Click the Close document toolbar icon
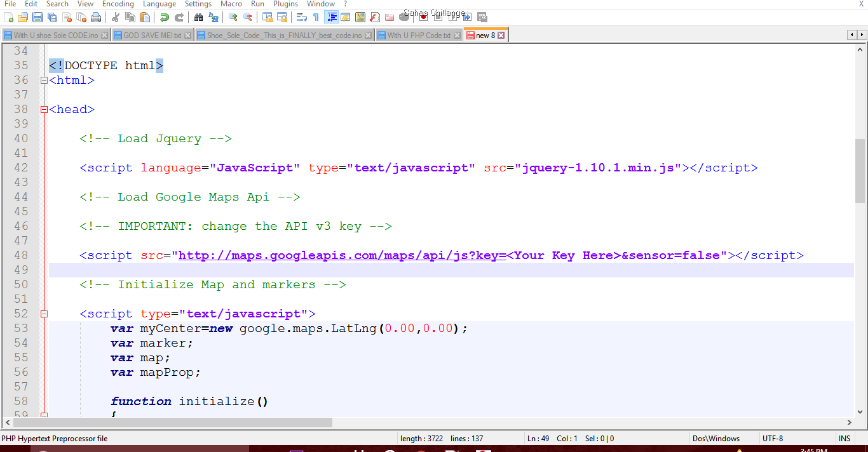This screenshot has width=868, height=452. (x=67, y=17)
